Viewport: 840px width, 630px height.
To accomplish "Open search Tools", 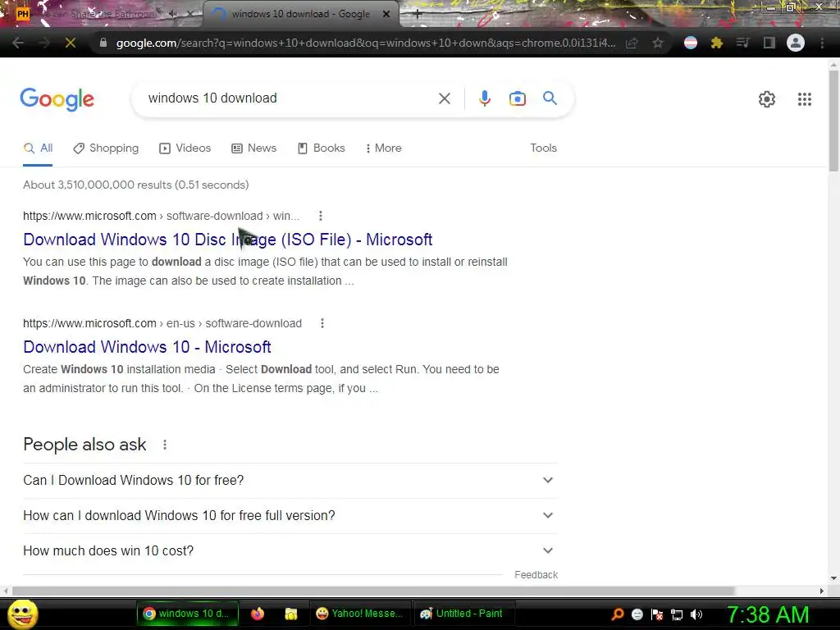I will pyautogui.click(x=543, y=148).
